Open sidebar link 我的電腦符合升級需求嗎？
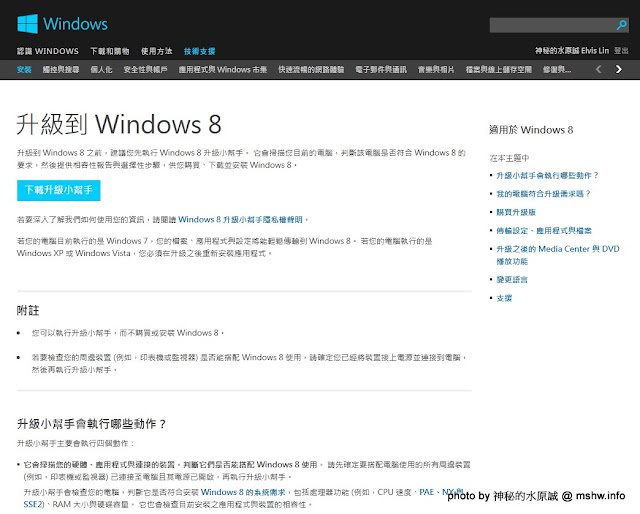Image resolution: width=640 pixels, height=514 pixels. click(543, 194)
